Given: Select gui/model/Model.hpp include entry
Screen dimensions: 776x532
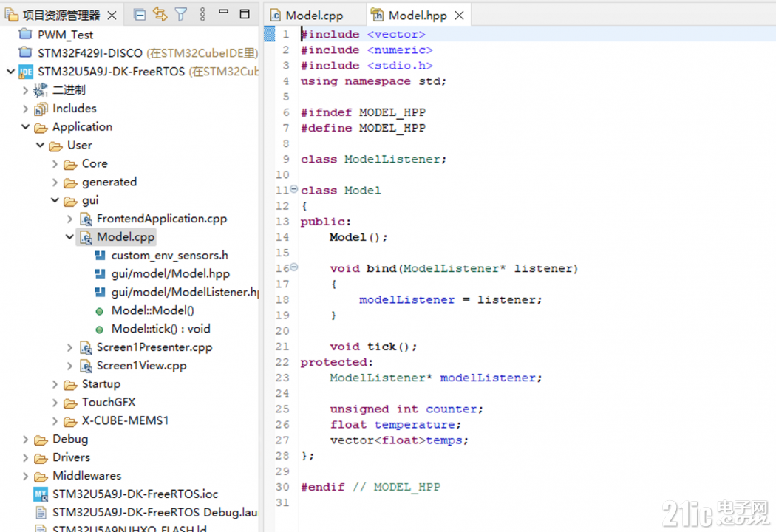Looking at the screenshot, I should pyautogui.click(x=171, y=273).
